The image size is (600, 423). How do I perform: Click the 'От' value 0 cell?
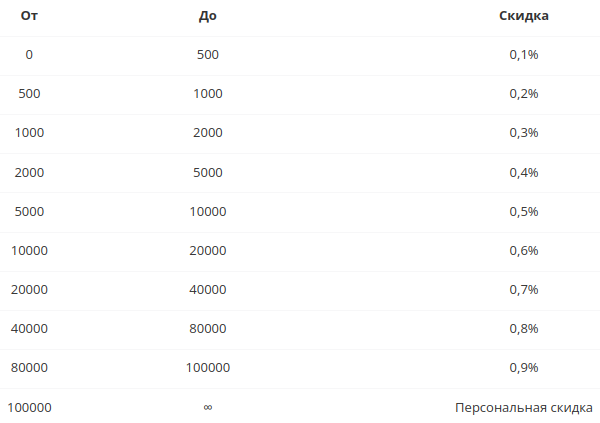[x=29, y=55]
